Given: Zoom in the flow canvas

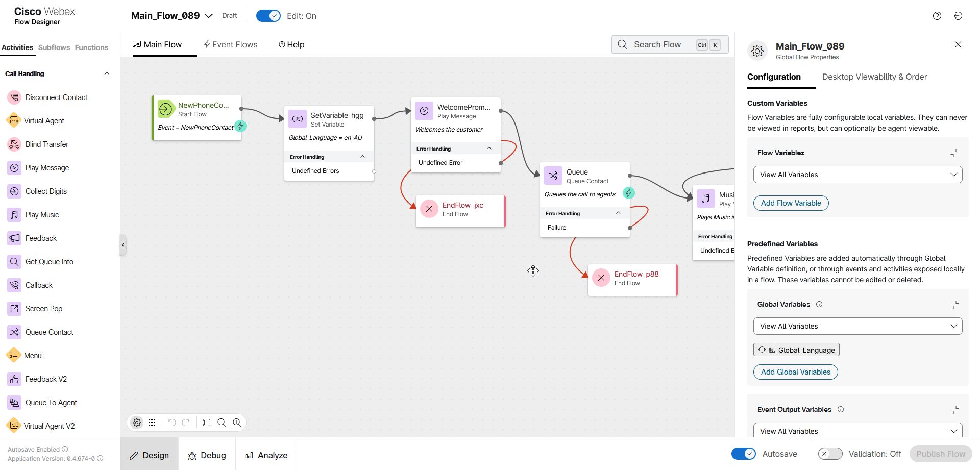Looking at the screenshot, I should (237, 423).
